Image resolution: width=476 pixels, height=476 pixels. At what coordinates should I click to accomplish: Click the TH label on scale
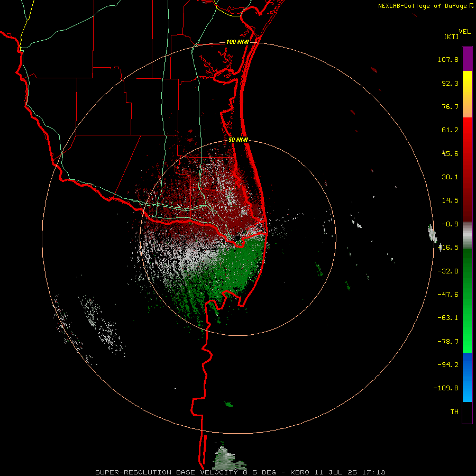pyautogui.click(x=454, y=412)
